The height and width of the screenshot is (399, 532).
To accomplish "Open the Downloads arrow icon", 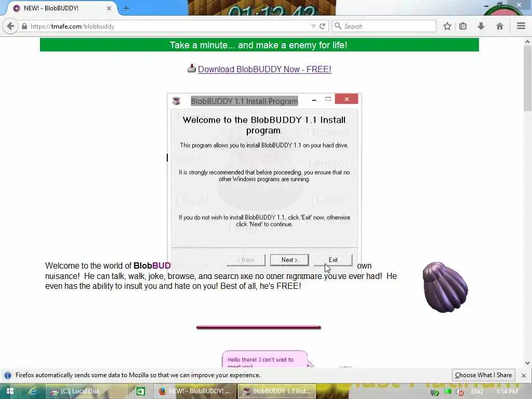I will tap(481, 26).
